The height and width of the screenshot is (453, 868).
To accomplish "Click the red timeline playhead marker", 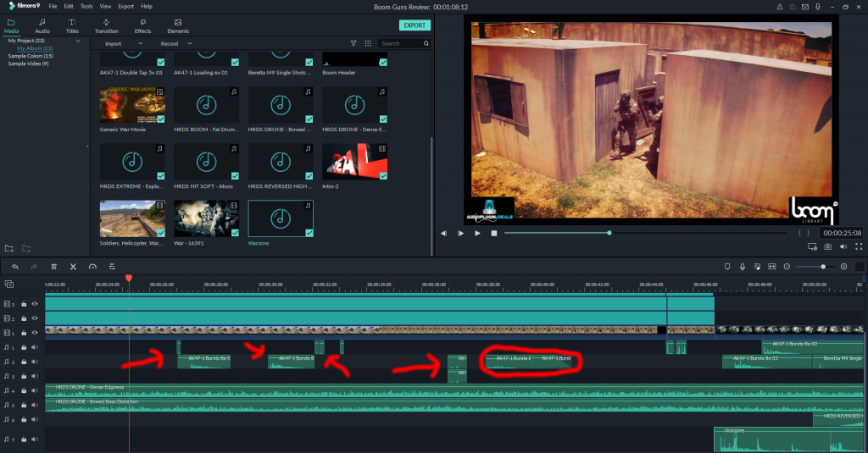I will coord(129,278).
